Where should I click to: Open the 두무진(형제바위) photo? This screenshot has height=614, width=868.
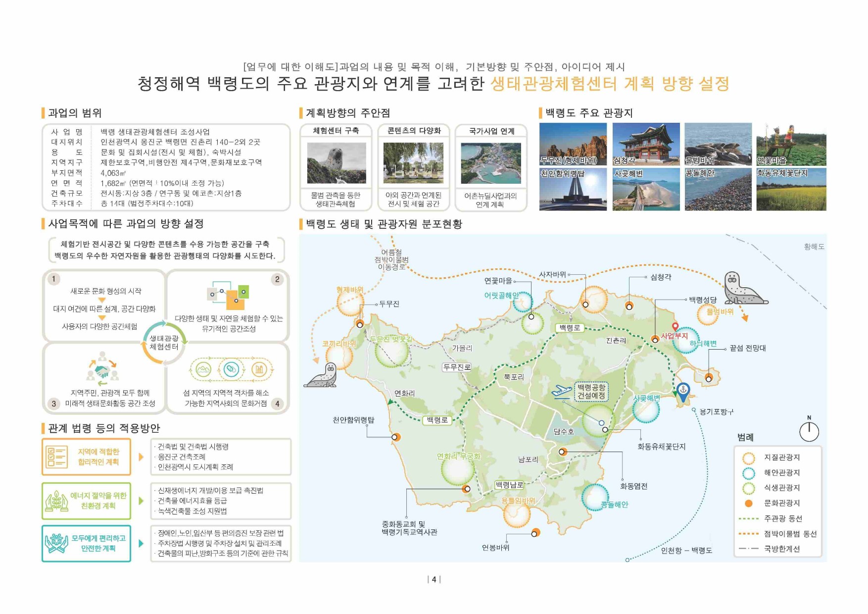[573, 144]
